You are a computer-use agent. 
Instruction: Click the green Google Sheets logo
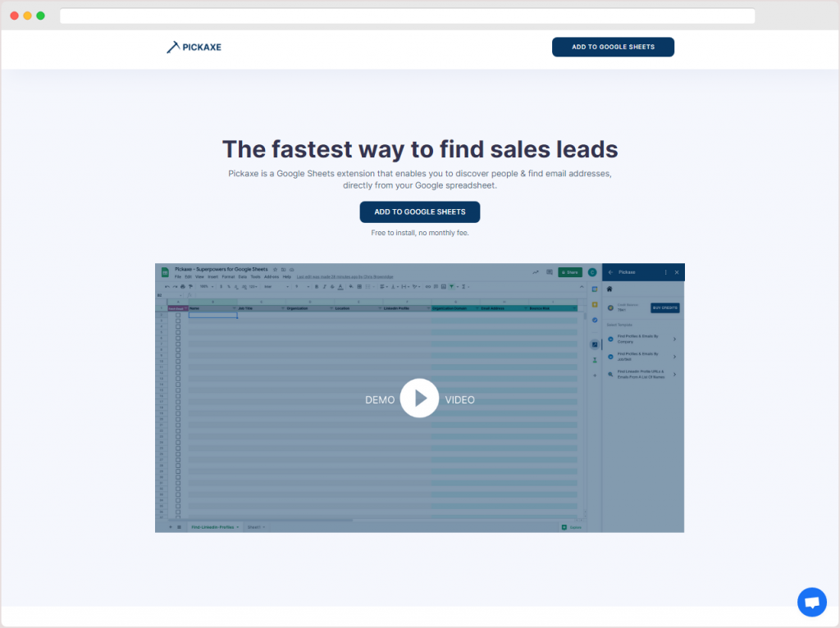165,272
